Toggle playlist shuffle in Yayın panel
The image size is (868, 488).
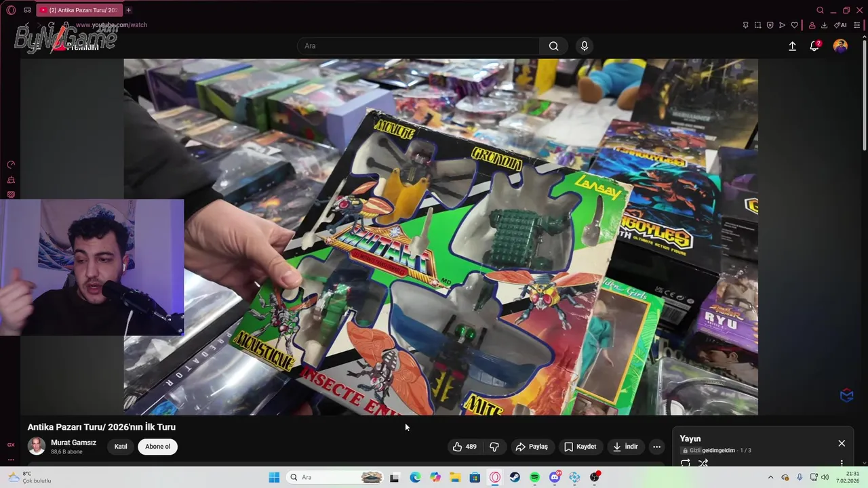pyautogui.click(x=703, y=464)
